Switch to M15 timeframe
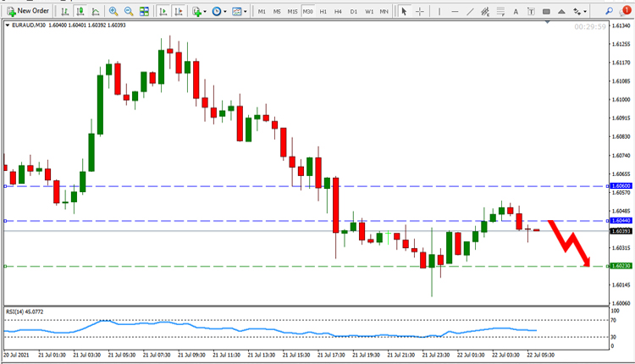This screenshot has width=635, height=364. coord(292,11)
